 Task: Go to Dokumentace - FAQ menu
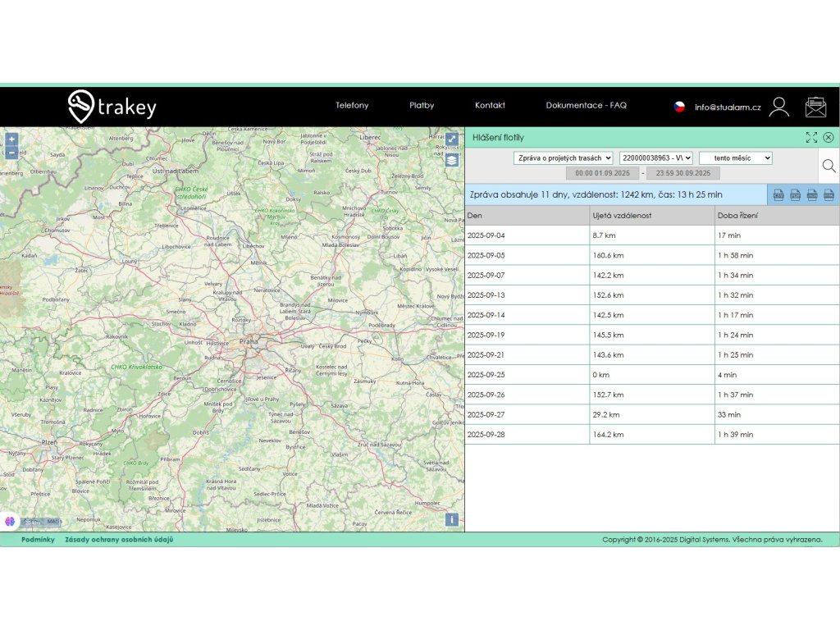pos(586,106)
